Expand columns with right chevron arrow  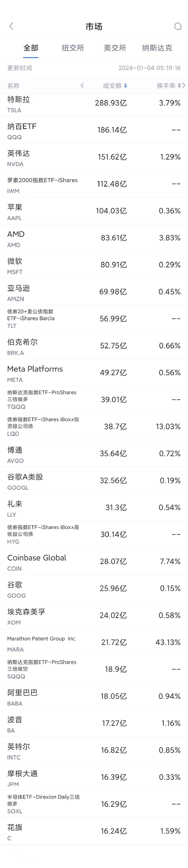pos(184,85)
